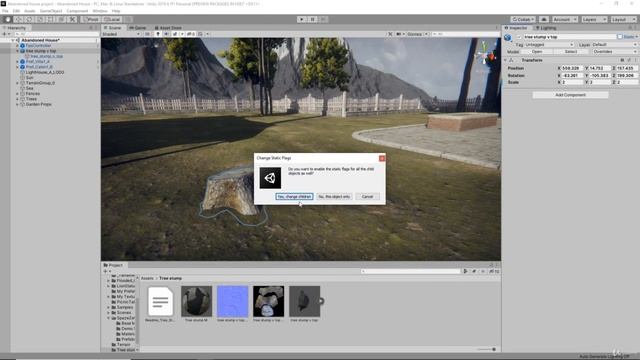Open custom editor tools icon
This screenshot has height=360, width=640.
click(72, 19)
